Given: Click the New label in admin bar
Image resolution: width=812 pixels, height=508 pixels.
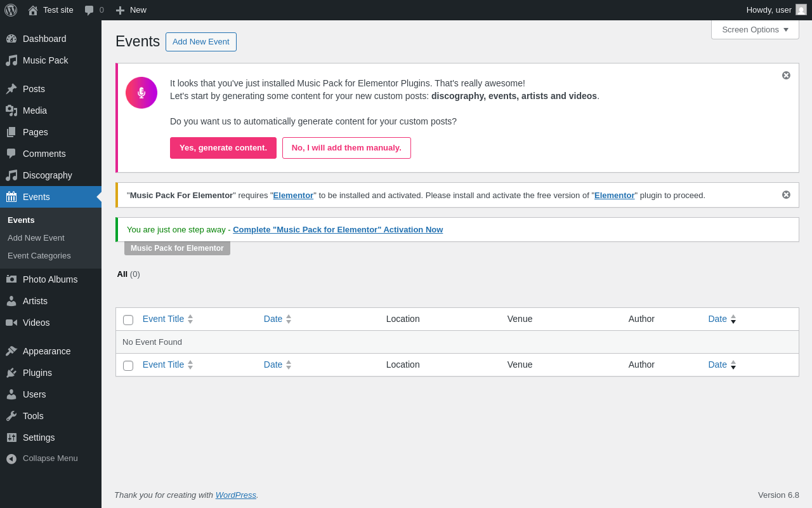Looking at the screenshot, I should pyautogui.click(x=138, y=10).
